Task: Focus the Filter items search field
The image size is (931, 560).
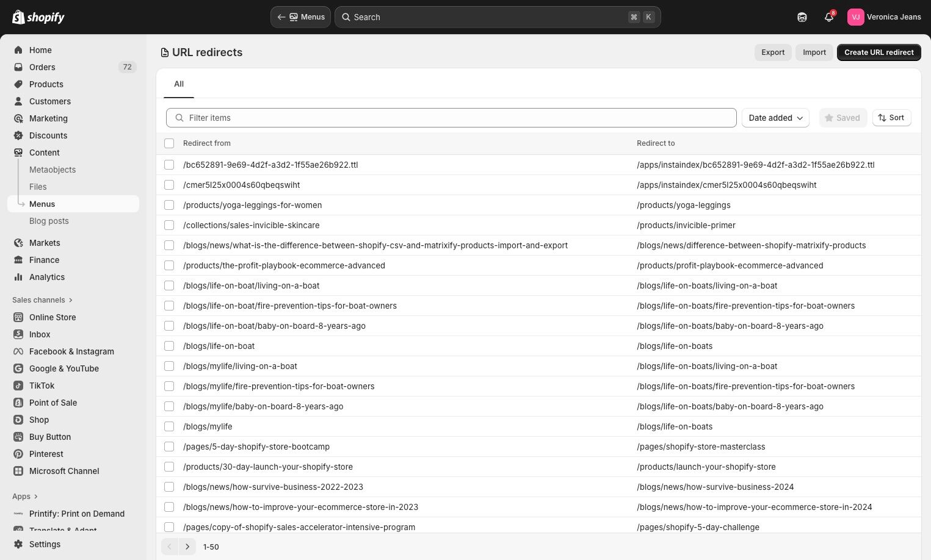Action: pos(451,118)
